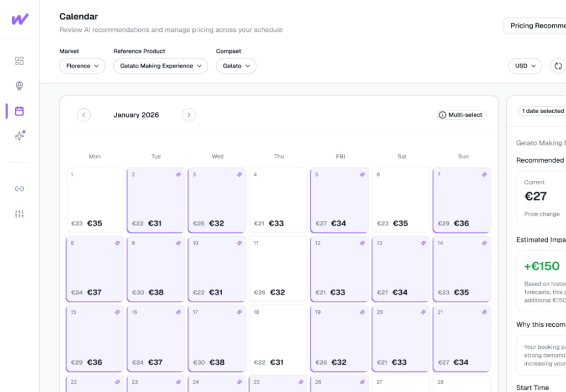Viewport: 566px width, 392px height.
Task: Click the €38 price on day 17
Action: pyautogui.click(x=217, y=363)
